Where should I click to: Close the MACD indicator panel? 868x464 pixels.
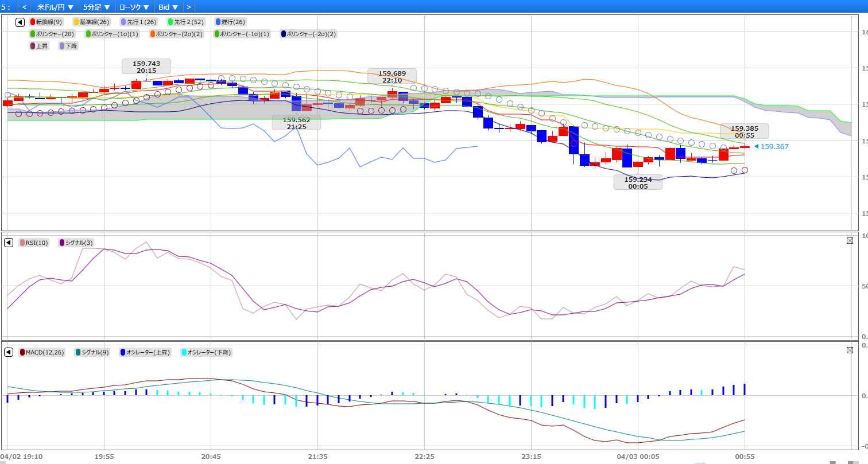[850, 350]
